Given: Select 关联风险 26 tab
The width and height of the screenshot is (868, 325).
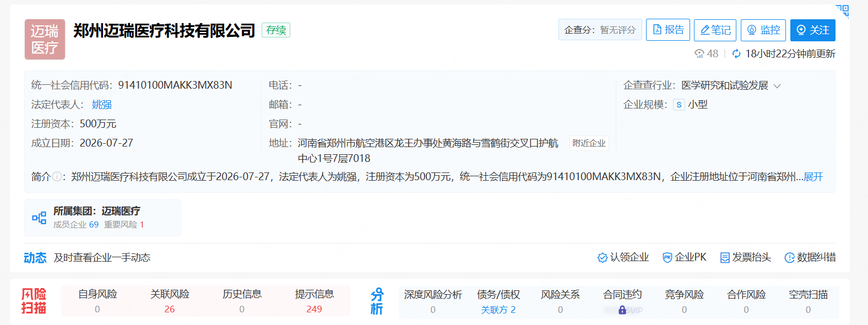Looking at the screenshot, I should pos(170,301).
